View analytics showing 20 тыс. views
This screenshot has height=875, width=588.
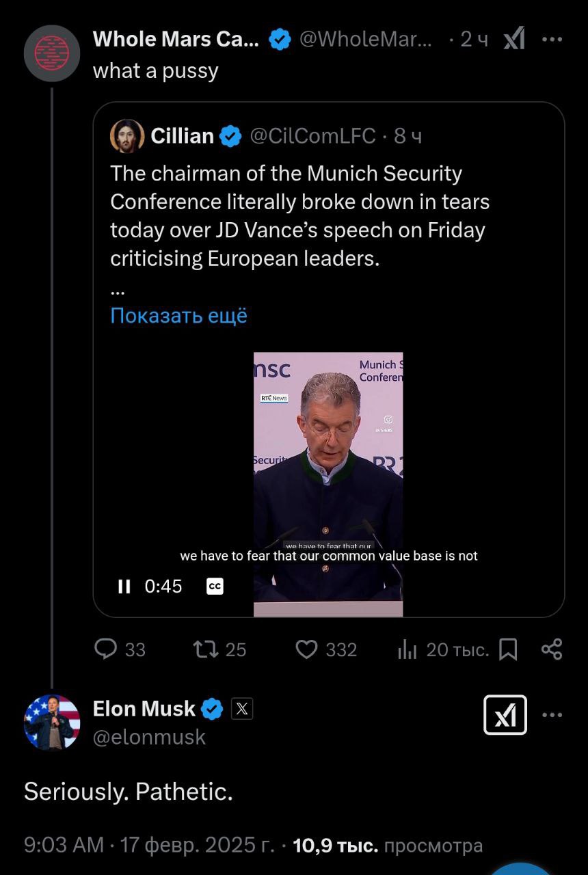[x=407, y=649]
